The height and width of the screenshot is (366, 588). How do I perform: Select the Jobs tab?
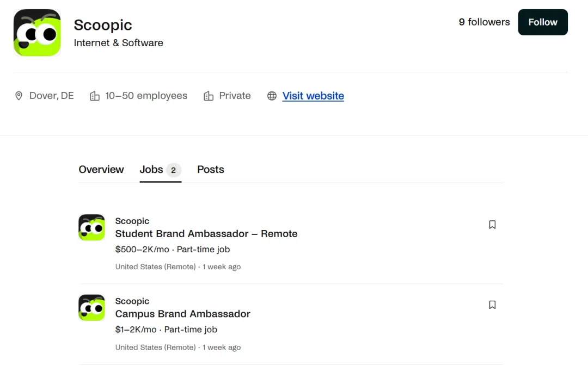click(161, 170)
